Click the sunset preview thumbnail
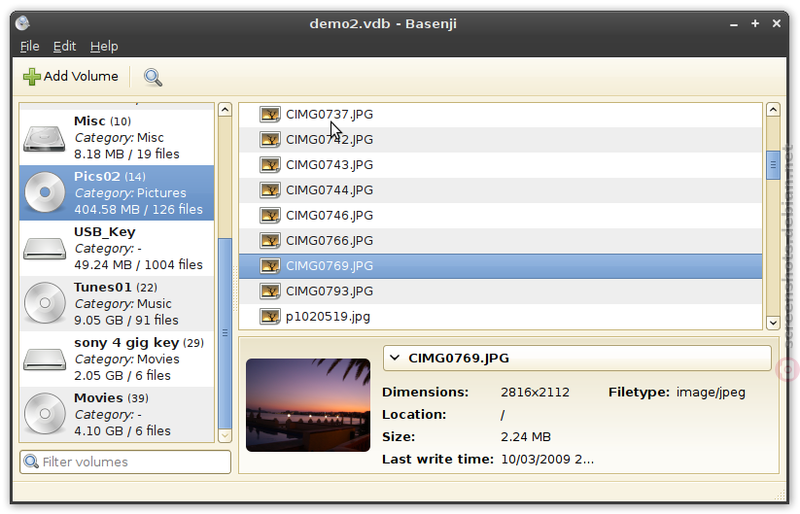800x514 pixels. click(x=308, y=405)
